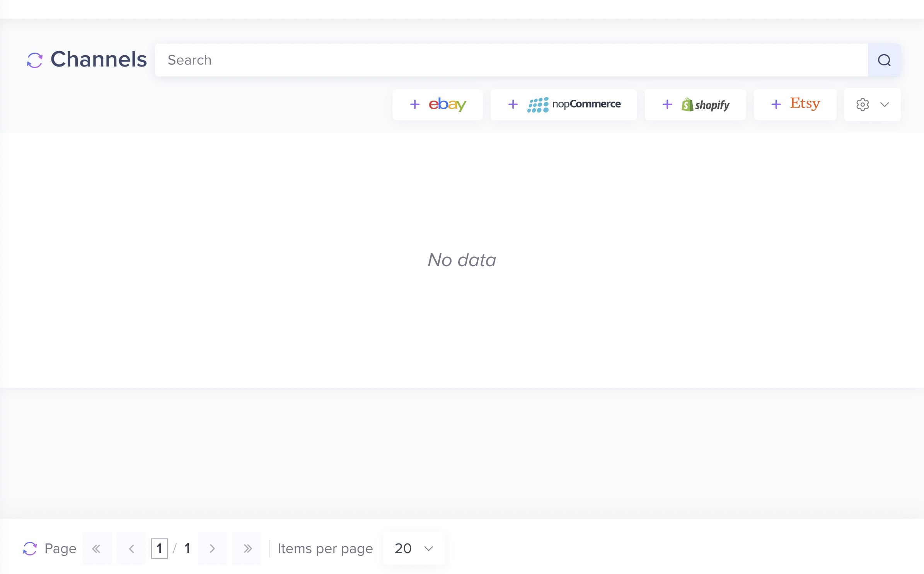
Task: Add a new Shopify channel
Action: point(695,104)
